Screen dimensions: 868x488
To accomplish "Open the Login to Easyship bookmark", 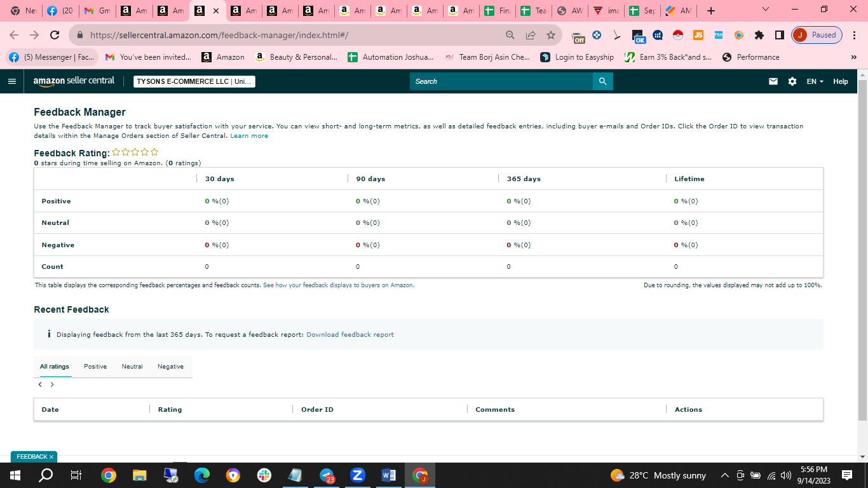I will [x=577, y=57].
